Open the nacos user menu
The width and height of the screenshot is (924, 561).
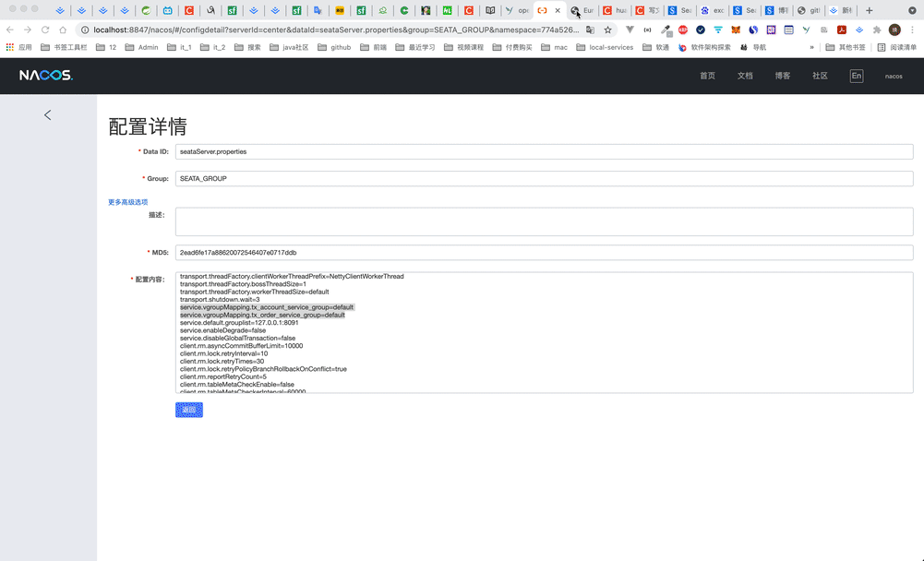(894, 76)
